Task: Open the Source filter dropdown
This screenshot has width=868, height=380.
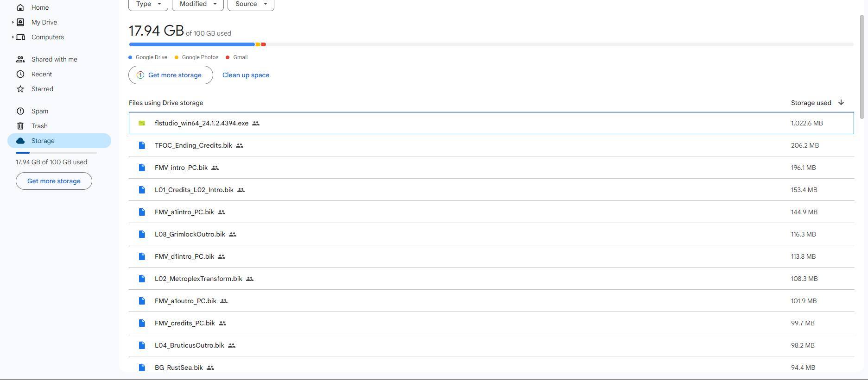Action: [x=250, y=4]
